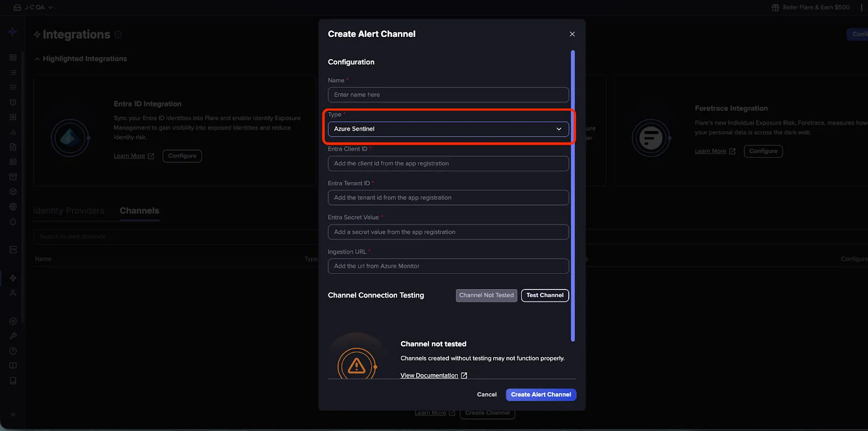Open the document icon in sidebar
Screen dimensions: 868x431
pos(13,147)
